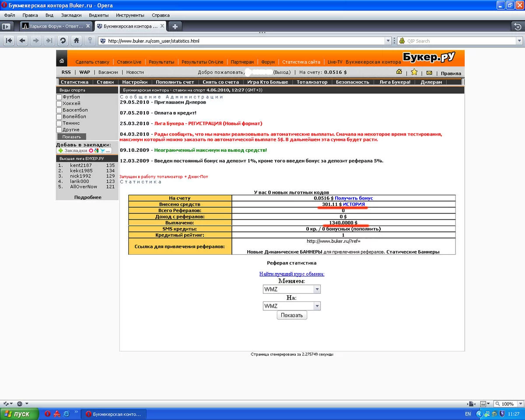Open Opera Link sync status icon
The image size is (525, 420).
click(7, 403)
